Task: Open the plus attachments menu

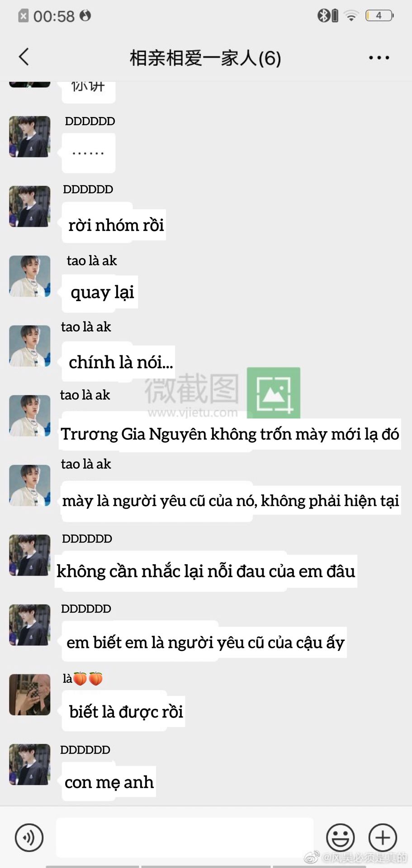Action: pyautogui.click(x=383, y=838)
